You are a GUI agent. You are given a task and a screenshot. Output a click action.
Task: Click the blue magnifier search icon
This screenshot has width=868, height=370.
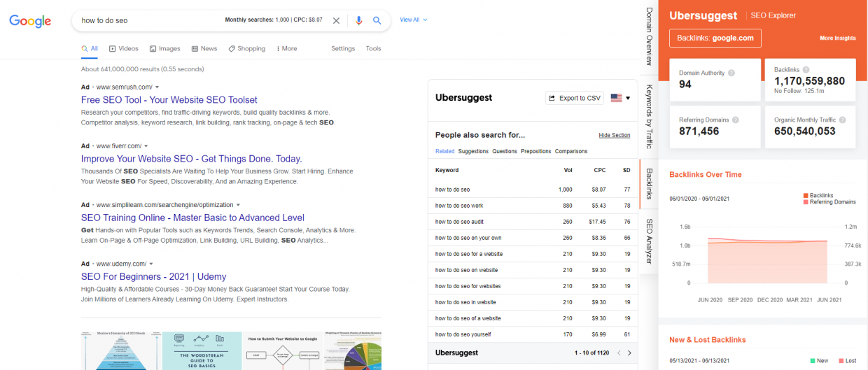[377, 20]
